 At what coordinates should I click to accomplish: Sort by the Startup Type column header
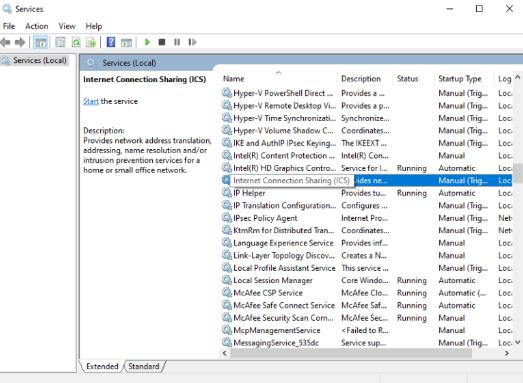[460, 79]
